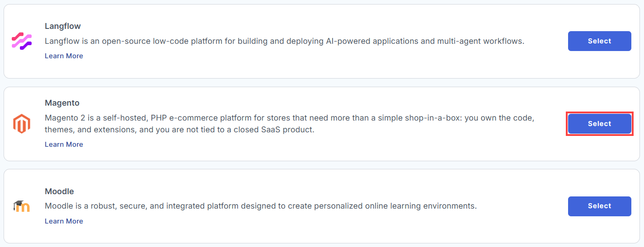644x247 pixels.
Task: Click the Magento title text
Action: tap(62, 103)
